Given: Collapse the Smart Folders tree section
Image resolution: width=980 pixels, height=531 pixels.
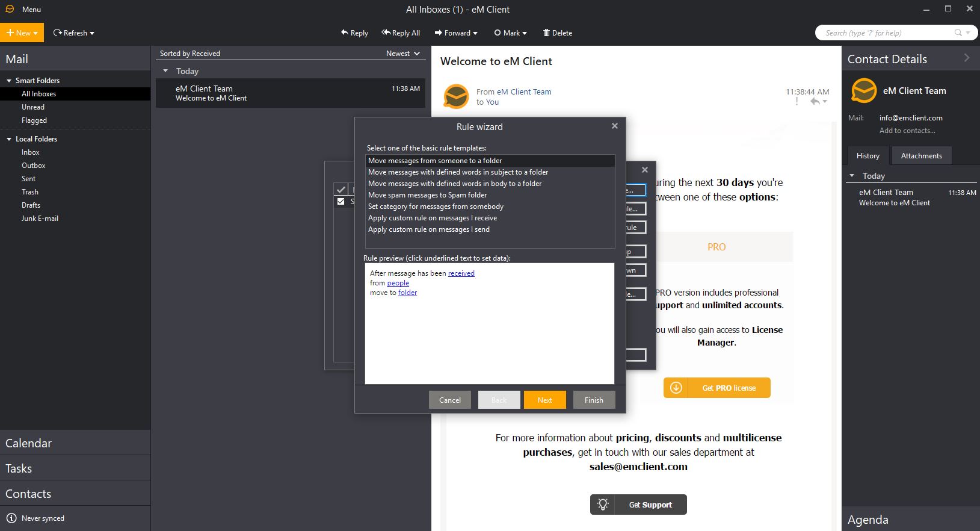Looking at the screenshot, I should click(x=9, y=81).
